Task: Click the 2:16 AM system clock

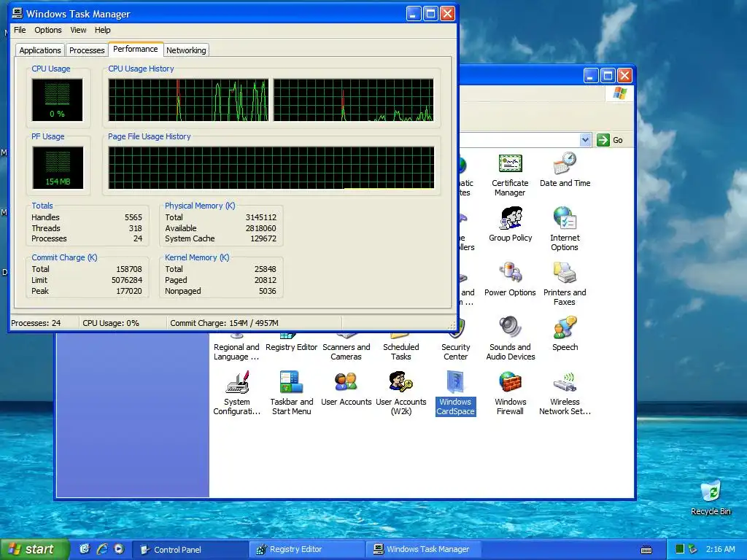Action: pos(720,549)
